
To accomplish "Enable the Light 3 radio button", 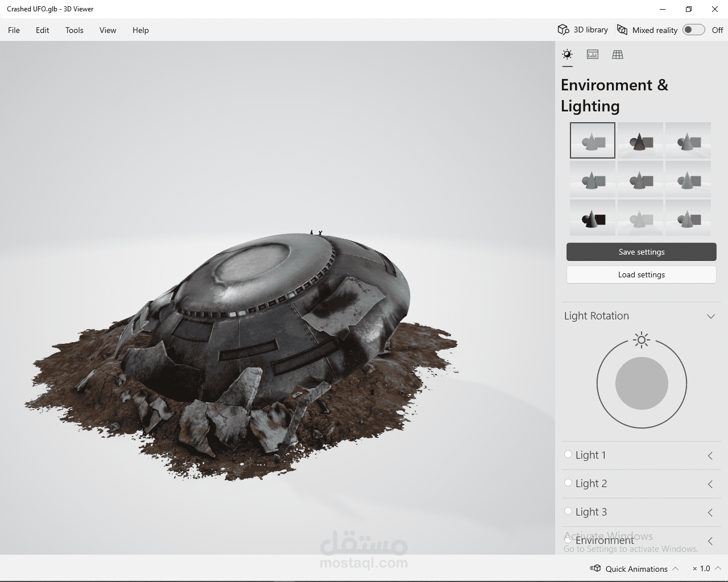I will [x=568, y=511].
